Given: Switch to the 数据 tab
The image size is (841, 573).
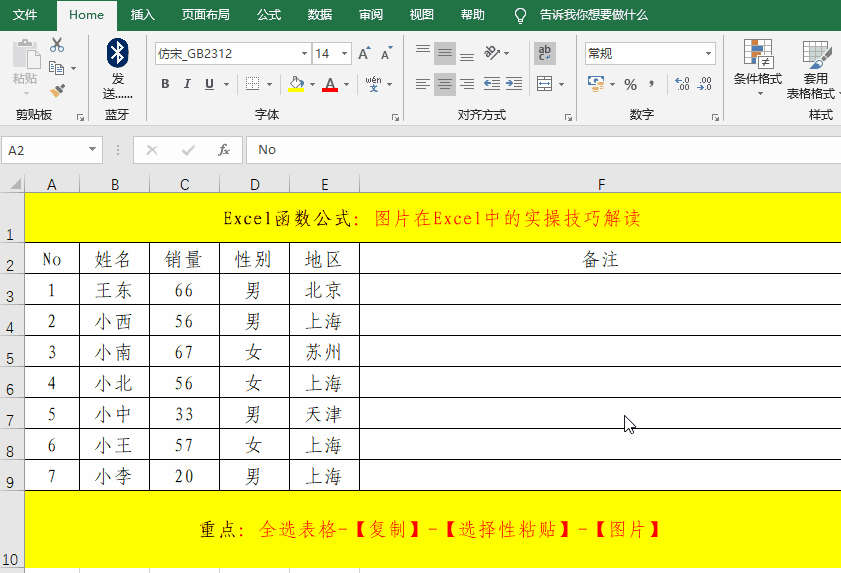Looking at the screenshot, I should pyautogui.click(x=320, y=15).
